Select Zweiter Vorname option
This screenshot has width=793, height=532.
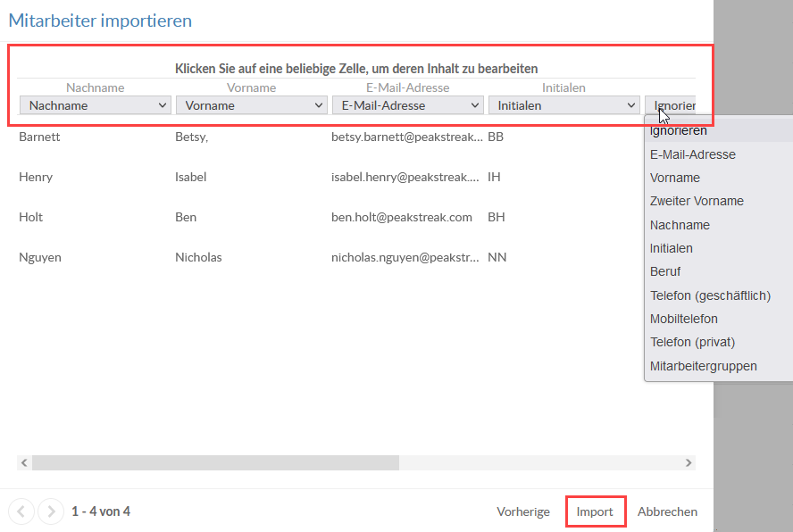tap(697, 201)
